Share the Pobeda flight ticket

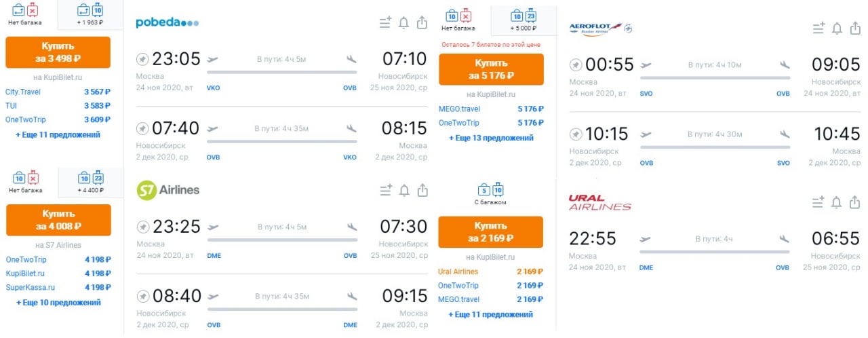(422, 23)
